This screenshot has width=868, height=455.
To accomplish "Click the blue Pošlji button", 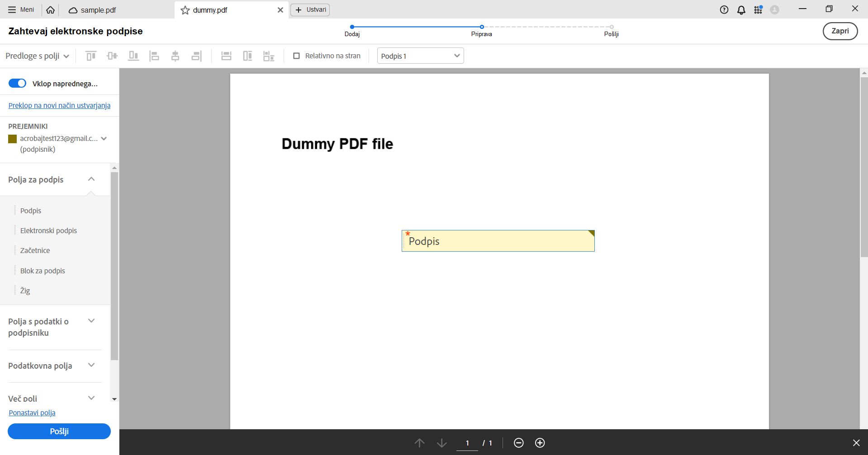I will point(59,432).
